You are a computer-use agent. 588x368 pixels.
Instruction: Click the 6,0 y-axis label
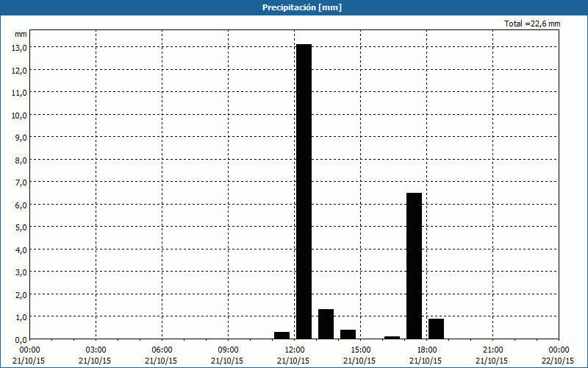(x=21, y=205)
